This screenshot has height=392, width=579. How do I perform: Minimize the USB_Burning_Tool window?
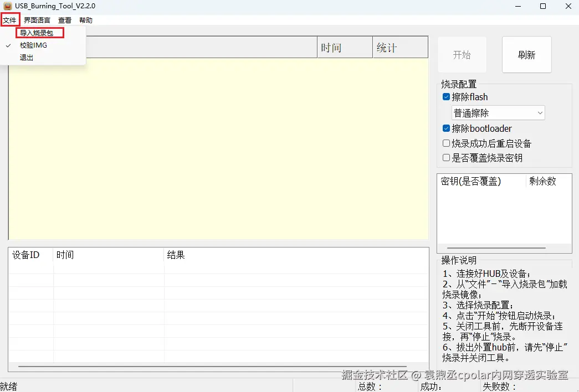pos(518,6)
